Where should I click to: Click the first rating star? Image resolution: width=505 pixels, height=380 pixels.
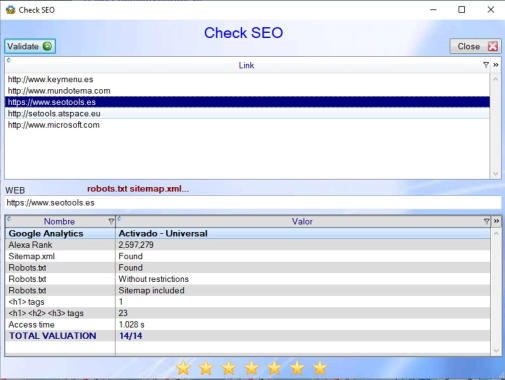click(184, 368)
